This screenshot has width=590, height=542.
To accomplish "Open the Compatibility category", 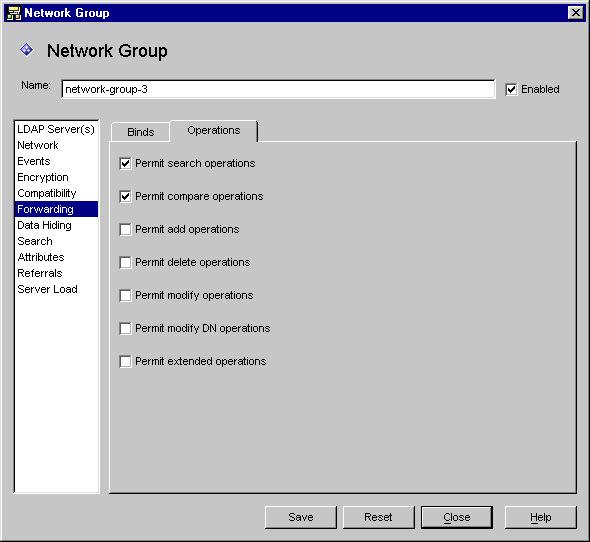I will pyautogui.click(x=56, y=193).
